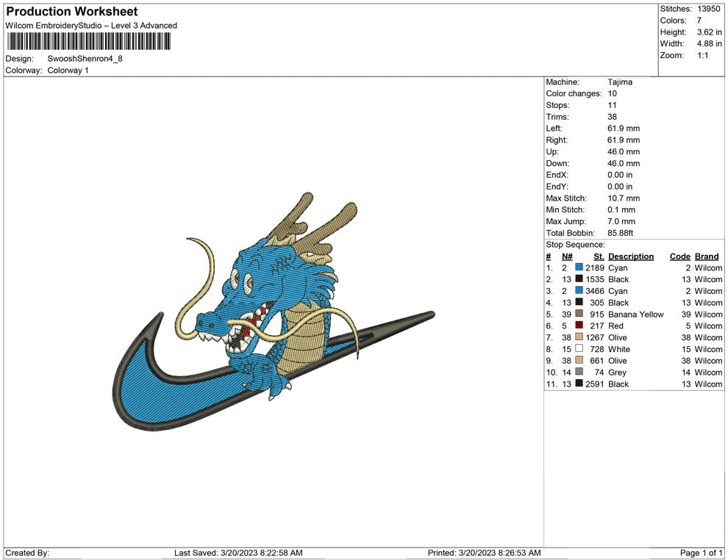The image size is (728, 560).
Task: Click the Width value '4.88 in'
Action: 709,43
